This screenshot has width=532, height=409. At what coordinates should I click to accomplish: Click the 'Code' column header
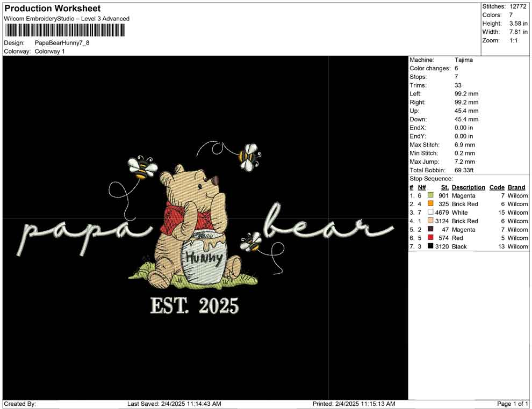pyautogui.click(x=497, y=187)
